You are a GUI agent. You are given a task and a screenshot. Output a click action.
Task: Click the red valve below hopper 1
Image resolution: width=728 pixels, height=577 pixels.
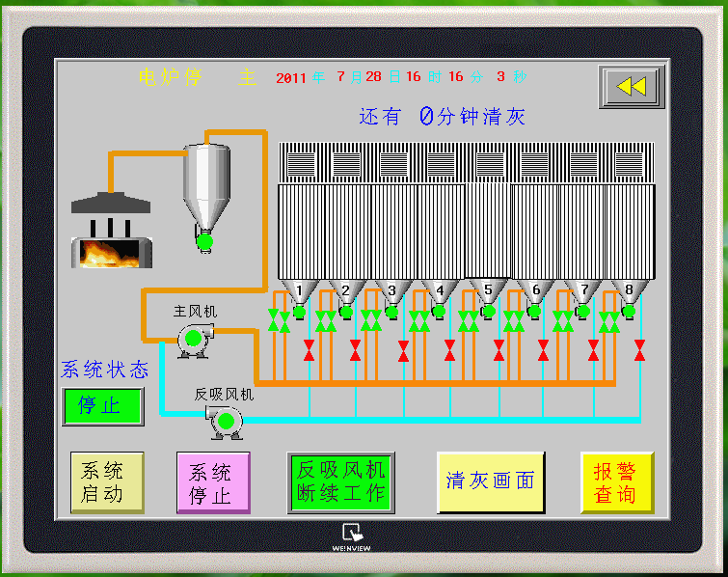pyautogui.click(x=310, y=350)
